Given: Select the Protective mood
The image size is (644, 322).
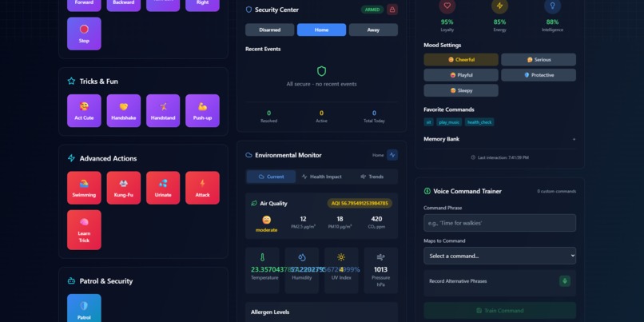Looking at the screenshot, I should [x=539, y=75].
